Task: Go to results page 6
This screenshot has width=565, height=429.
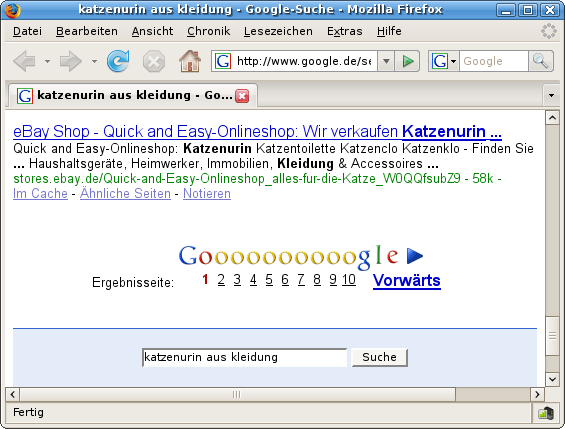Action: [285, 280]
